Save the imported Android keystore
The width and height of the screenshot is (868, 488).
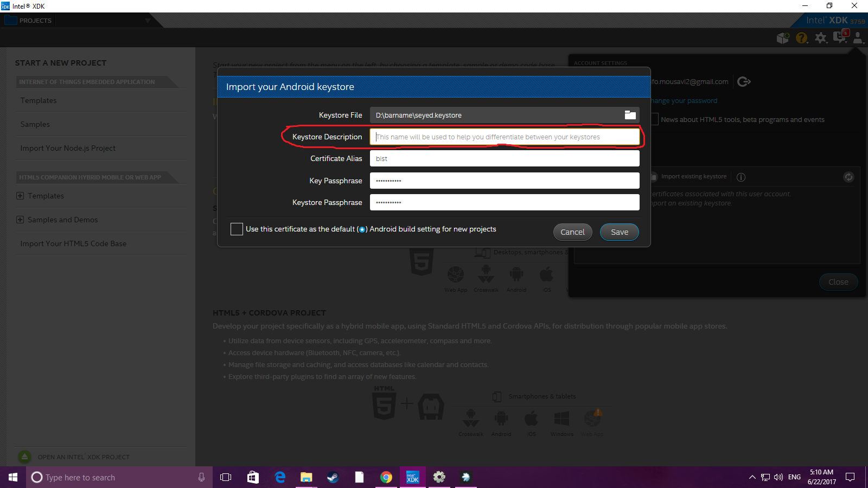tap(620, 232)
